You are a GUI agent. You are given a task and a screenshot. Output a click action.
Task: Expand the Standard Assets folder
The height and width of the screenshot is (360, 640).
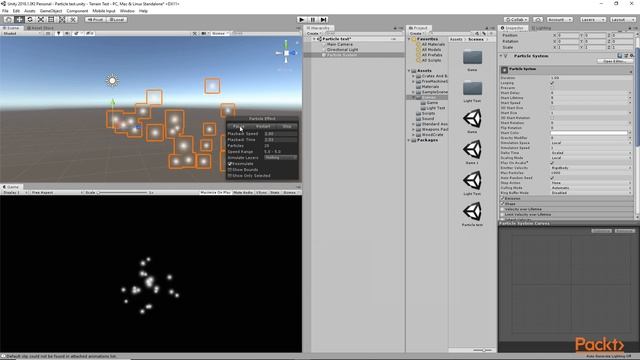pyautogui.click(x=413, y=124)
